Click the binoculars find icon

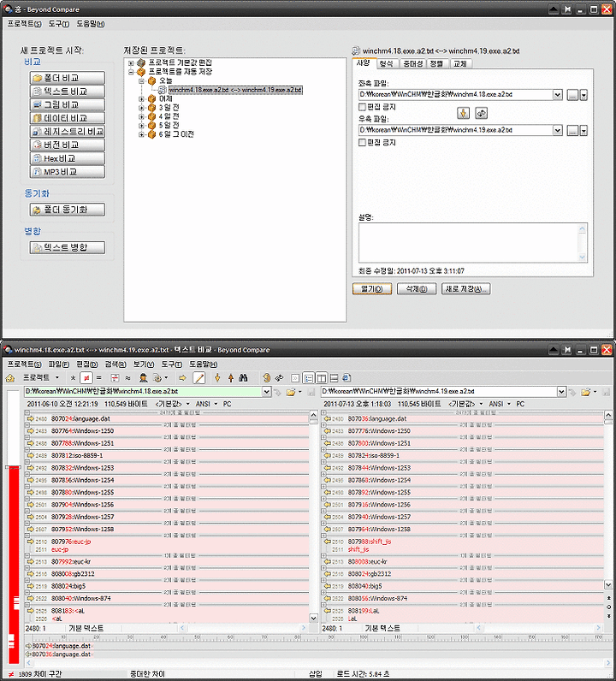(243, 378)
